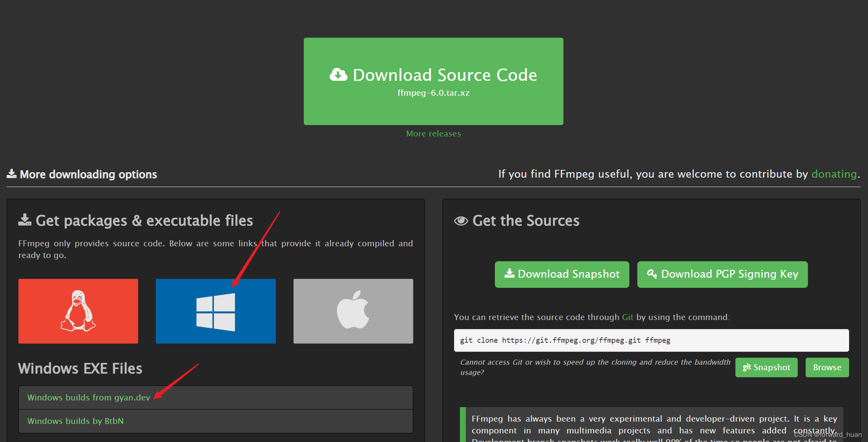Click the eye icon beside Get the Sources
This screenshot has width=868, height=442.
click(x=461, y=221)
